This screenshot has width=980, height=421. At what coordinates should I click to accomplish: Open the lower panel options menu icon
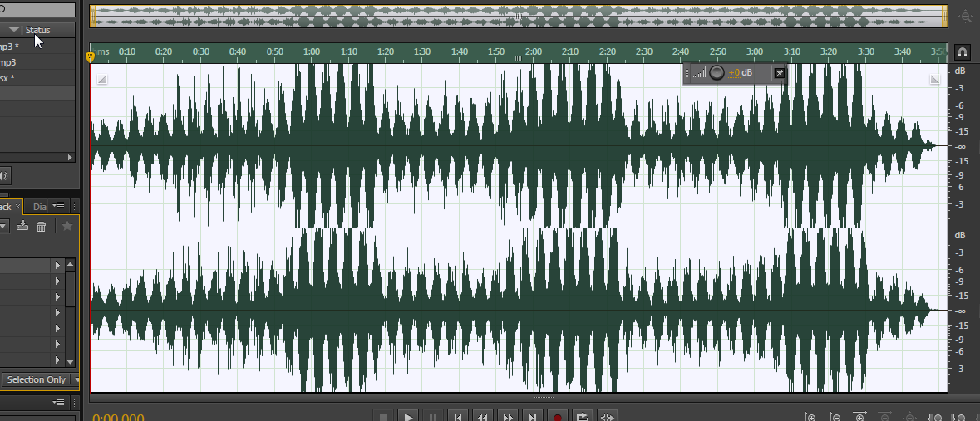[60, 403]
